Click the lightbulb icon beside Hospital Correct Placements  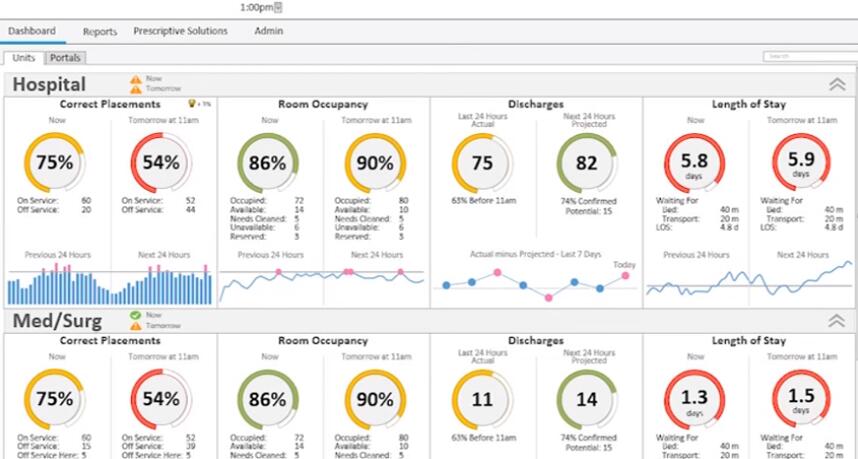pos(192,103)
